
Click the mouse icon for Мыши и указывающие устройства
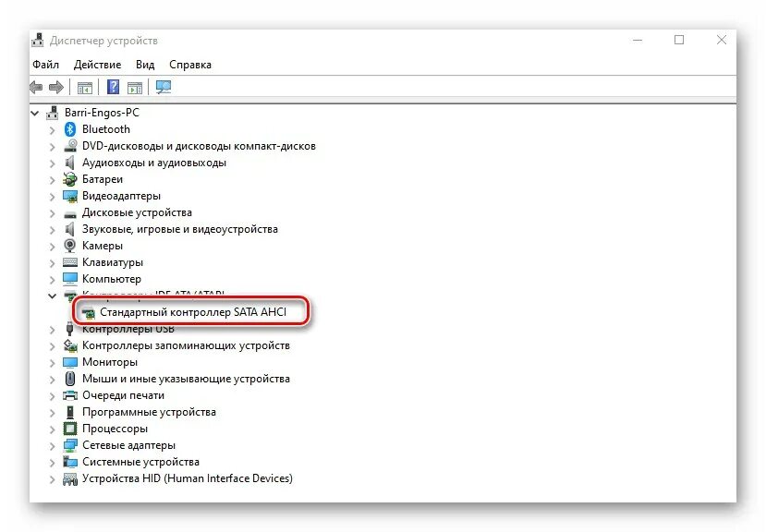click(70, 379)
